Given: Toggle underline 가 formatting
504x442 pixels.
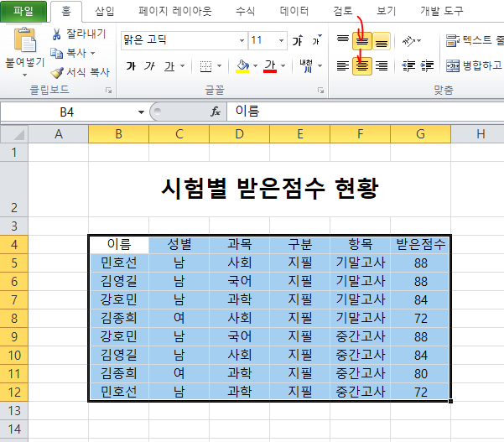Looking at the screenshot, I should point(169,66).
